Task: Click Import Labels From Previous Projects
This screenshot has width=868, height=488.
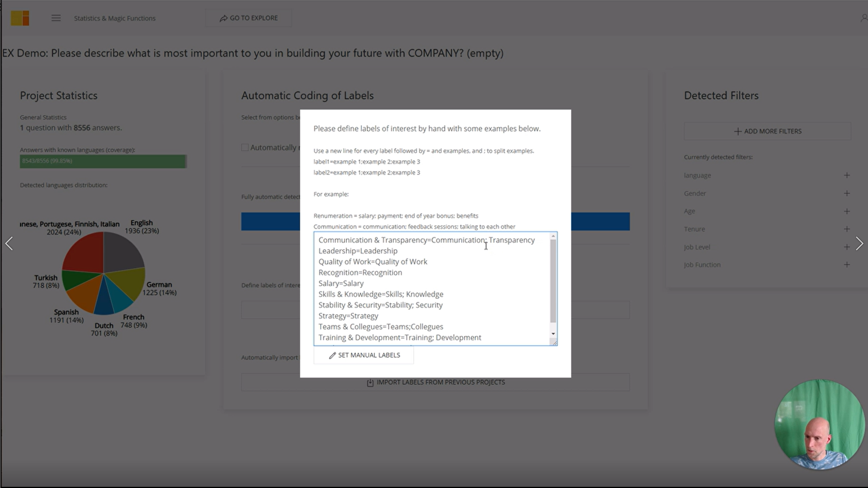Action: click(435, 382)
